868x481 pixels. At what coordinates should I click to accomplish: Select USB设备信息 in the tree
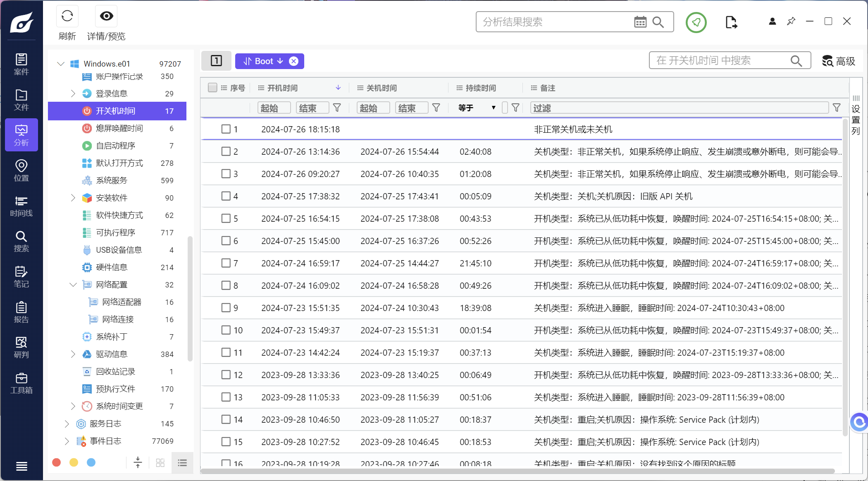tap(117, 250)
